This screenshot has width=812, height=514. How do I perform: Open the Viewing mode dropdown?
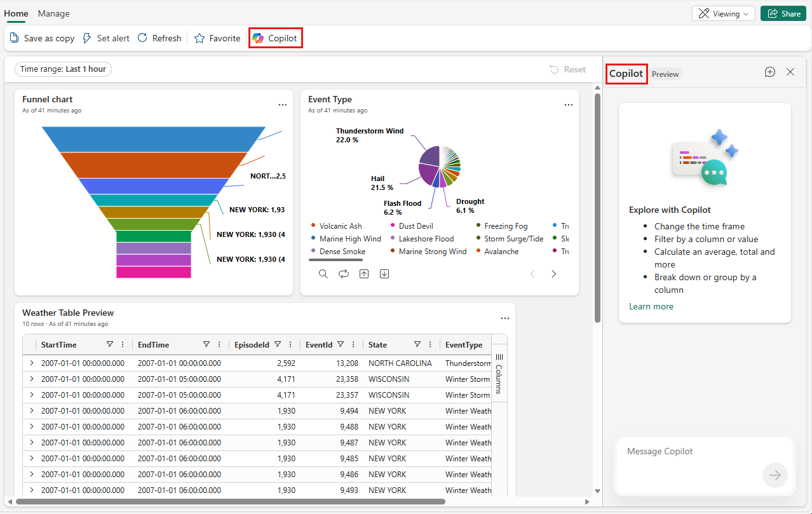[x=722, y=13]
